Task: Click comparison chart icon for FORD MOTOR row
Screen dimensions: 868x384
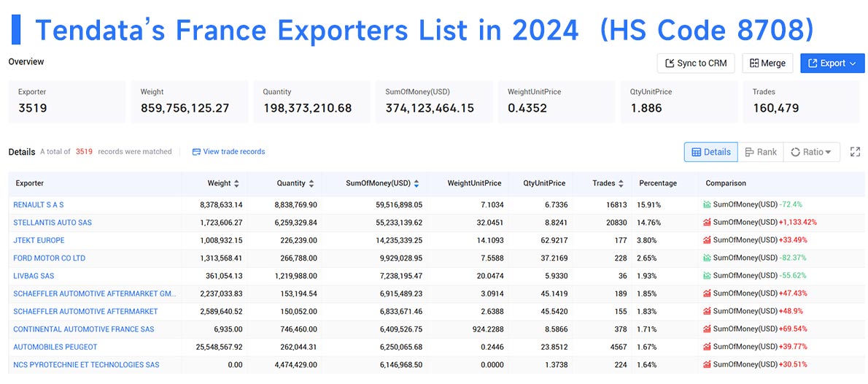Action: (707, 258)
